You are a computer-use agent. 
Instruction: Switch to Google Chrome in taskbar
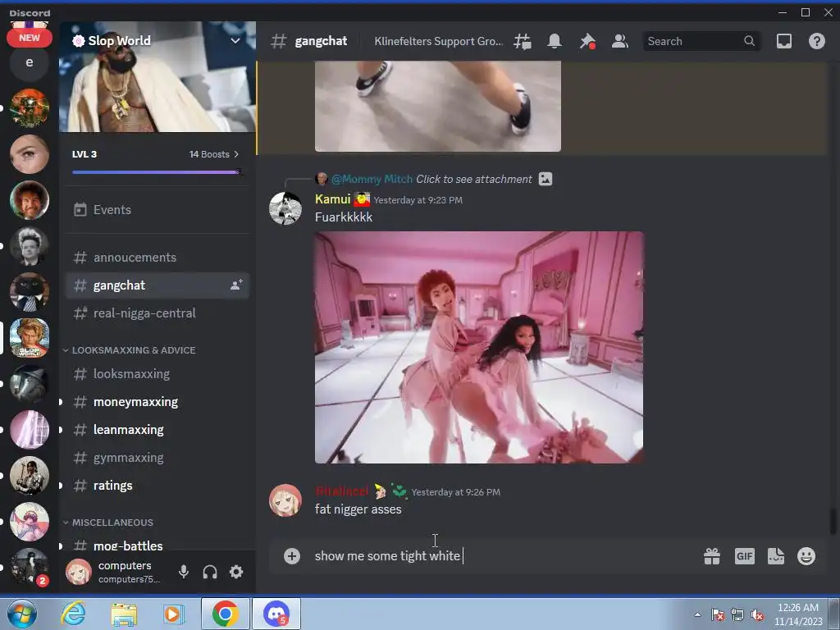coord(225,614)
